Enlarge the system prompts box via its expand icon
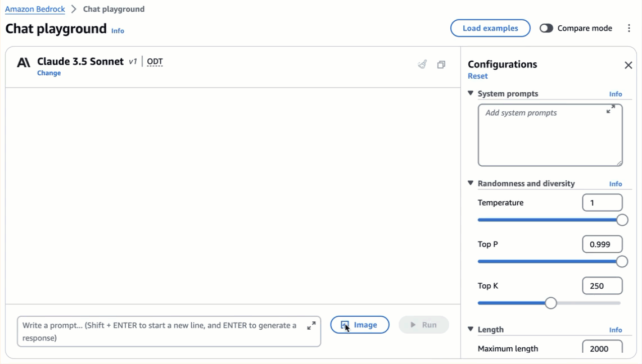Image resolution: width=642 pixels, height=364 pixels. [x=611, y=110]
